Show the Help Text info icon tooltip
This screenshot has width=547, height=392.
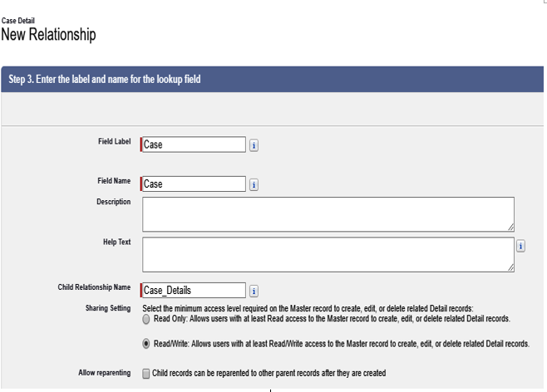coord(520,246)
